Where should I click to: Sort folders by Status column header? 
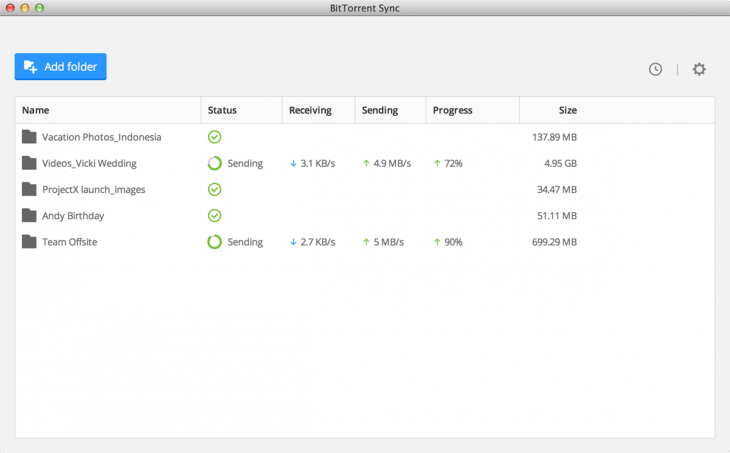click(x=222, y=110)
